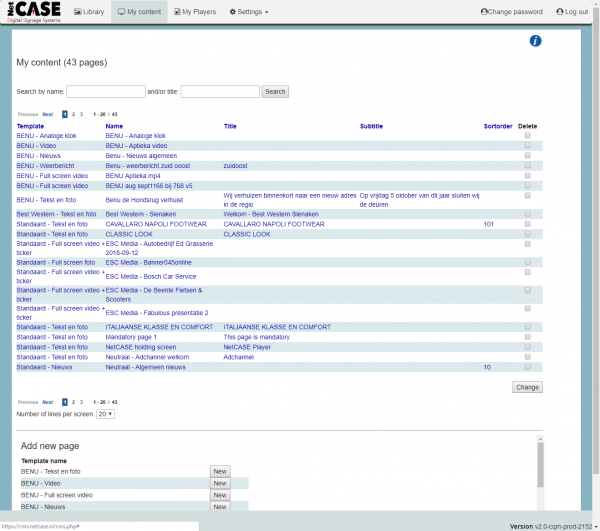Sort table by Name column
600x531 pixels.
coord(114,126)
